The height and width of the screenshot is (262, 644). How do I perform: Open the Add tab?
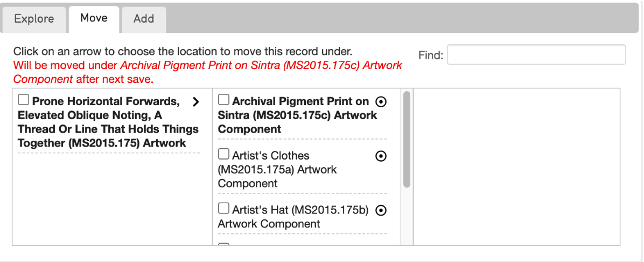point(144,19)
